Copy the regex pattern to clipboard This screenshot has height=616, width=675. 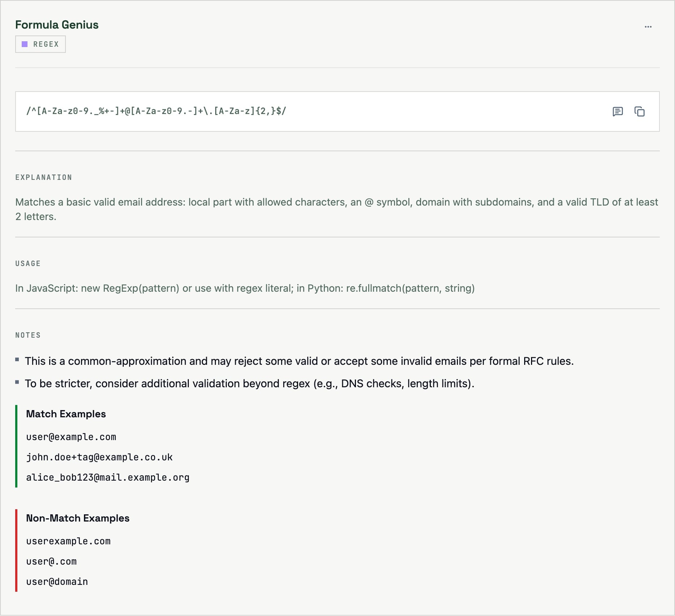(x=639, y=111)
